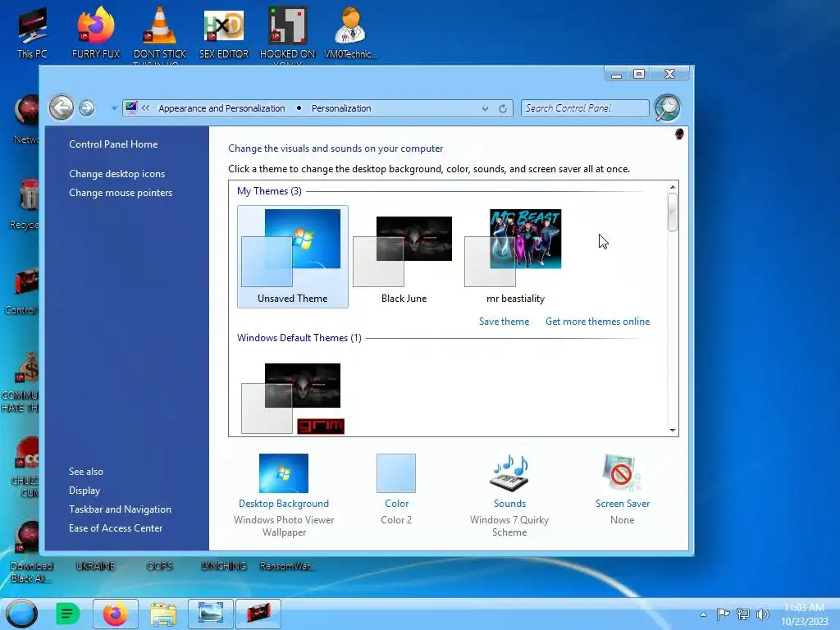This screenshot has width=840, height=630.
Task: Open the network tray icon
Action: pos(743,614)
